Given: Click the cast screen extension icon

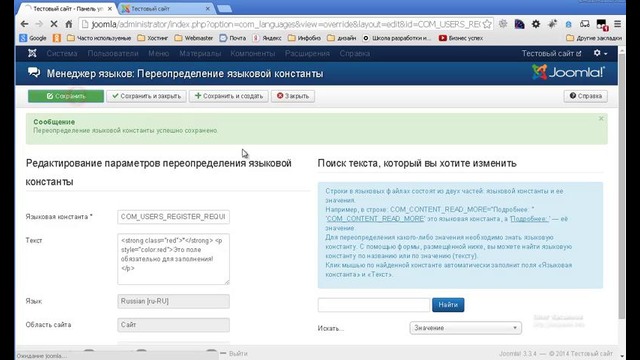Looking at the screenshot, I should pos(585,24).
